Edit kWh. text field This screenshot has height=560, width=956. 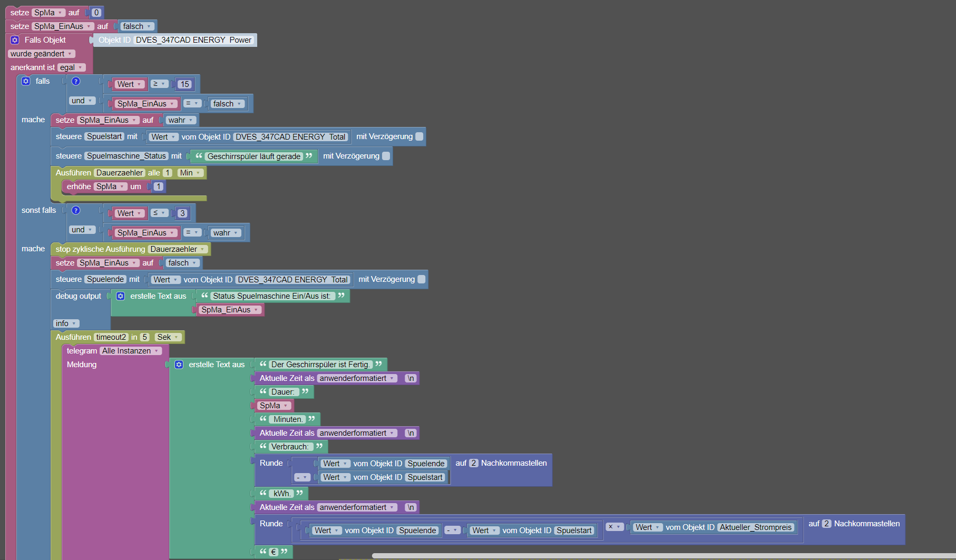(282, 494)
